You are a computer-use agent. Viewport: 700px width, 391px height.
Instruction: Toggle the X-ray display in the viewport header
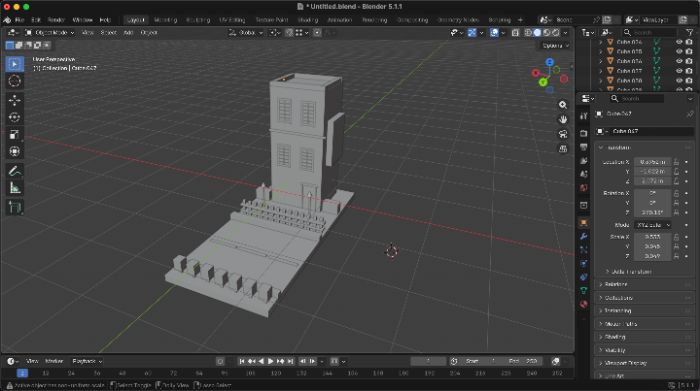[x=515, y=33]
